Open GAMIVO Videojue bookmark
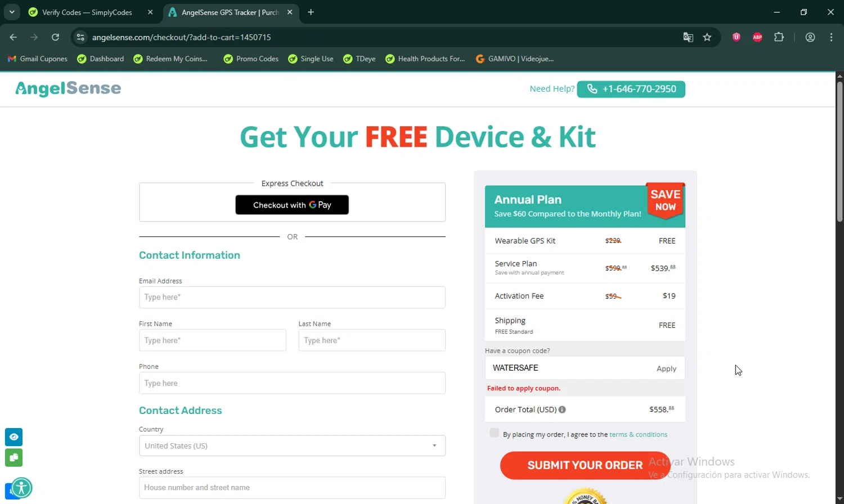 (x=515, y=58)
